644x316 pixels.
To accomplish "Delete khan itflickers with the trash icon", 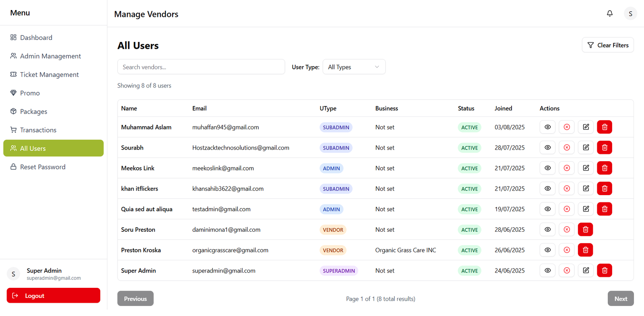I will pos(604,189).
